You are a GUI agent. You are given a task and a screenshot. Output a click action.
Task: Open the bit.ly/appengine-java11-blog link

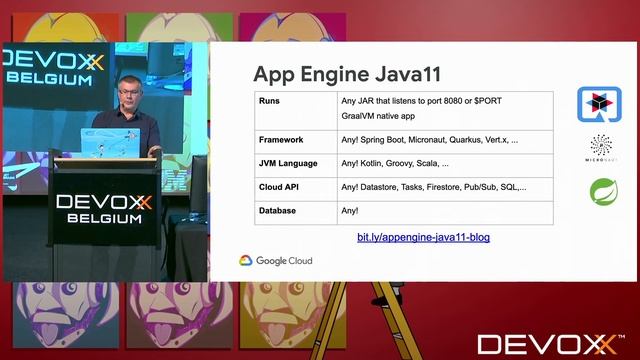pos(423,238)
